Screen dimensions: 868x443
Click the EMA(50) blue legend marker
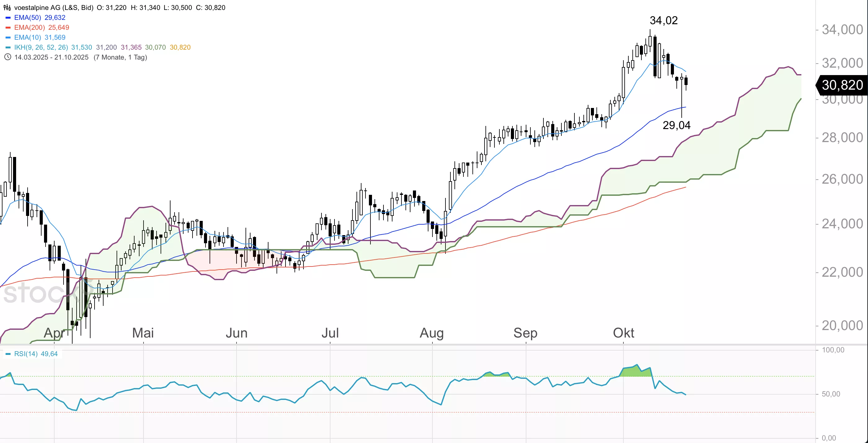click(x=8, y=18)
